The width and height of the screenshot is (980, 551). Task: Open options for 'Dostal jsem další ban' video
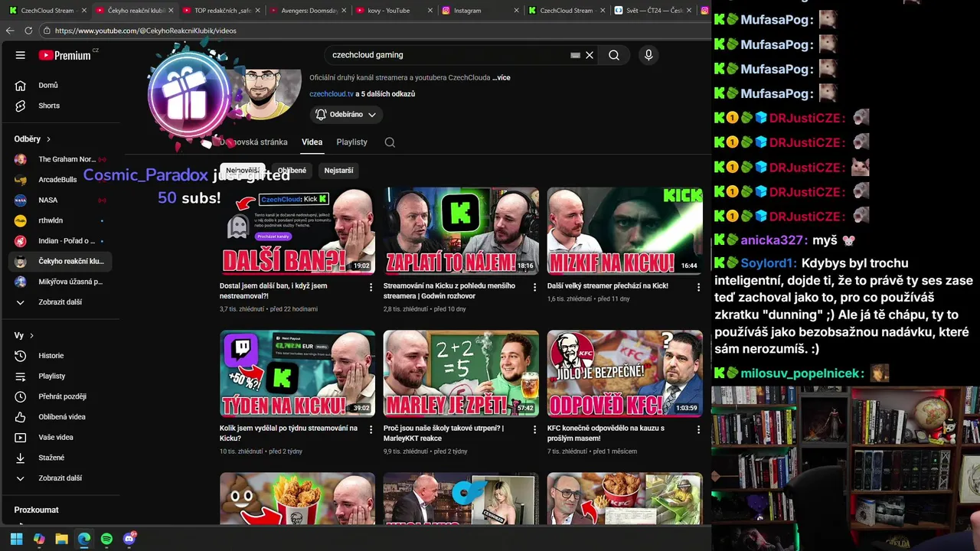coord(371,287)
